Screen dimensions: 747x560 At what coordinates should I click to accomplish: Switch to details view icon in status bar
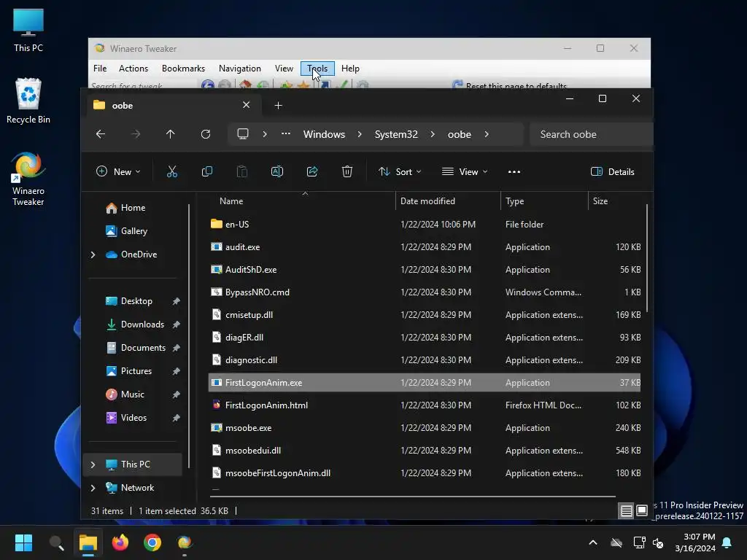click(626, 511)
